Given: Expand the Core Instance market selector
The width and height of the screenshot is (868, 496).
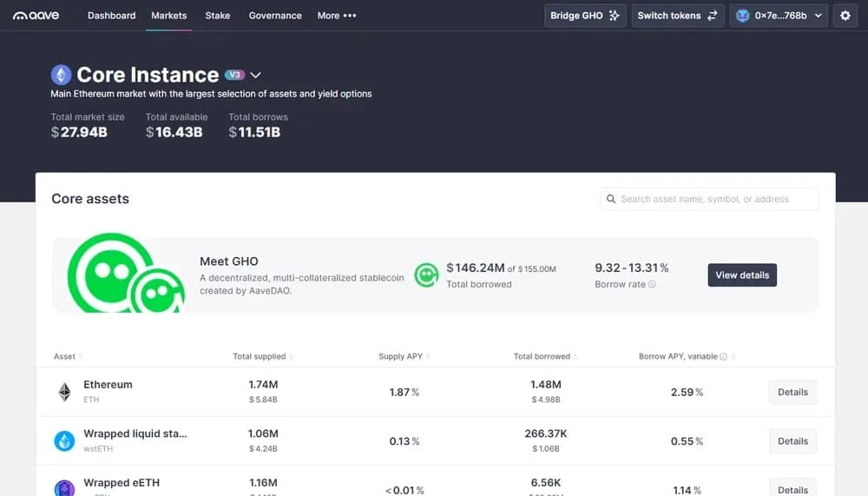Looking at the screenshot, I should click(x=256, y=76).
